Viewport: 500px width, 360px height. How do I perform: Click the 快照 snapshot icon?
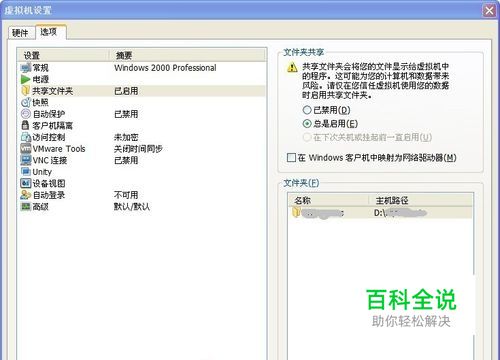tap(26, 102)
